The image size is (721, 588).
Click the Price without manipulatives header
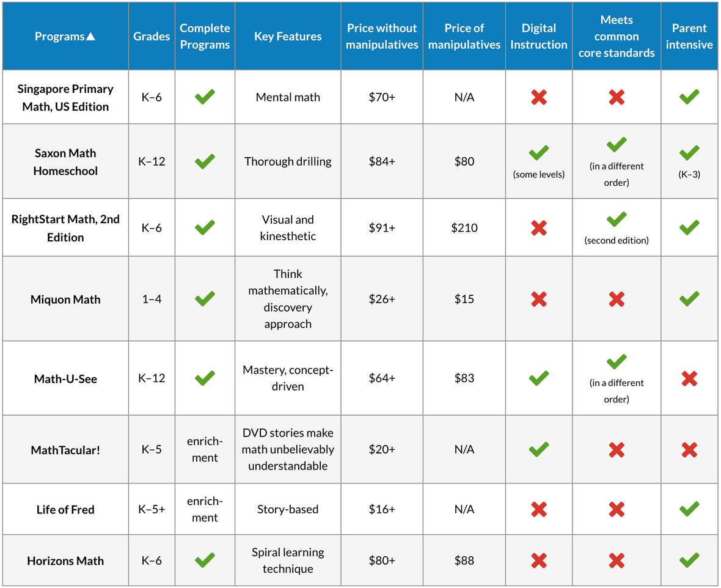382,37
